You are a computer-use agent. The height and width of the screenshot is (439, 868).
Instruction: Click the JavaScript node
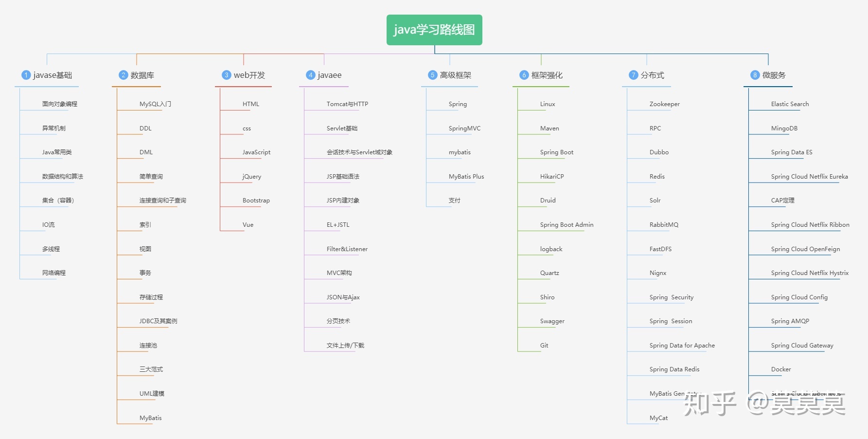[x=256, y=152]
